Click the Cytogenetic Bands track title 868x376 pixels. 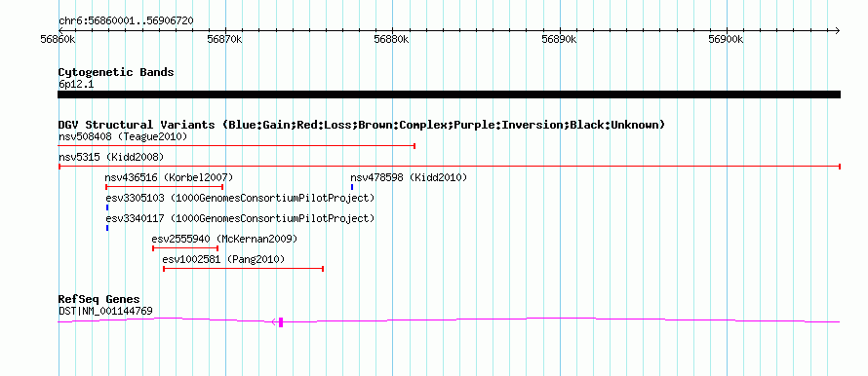tap(116, 72)
